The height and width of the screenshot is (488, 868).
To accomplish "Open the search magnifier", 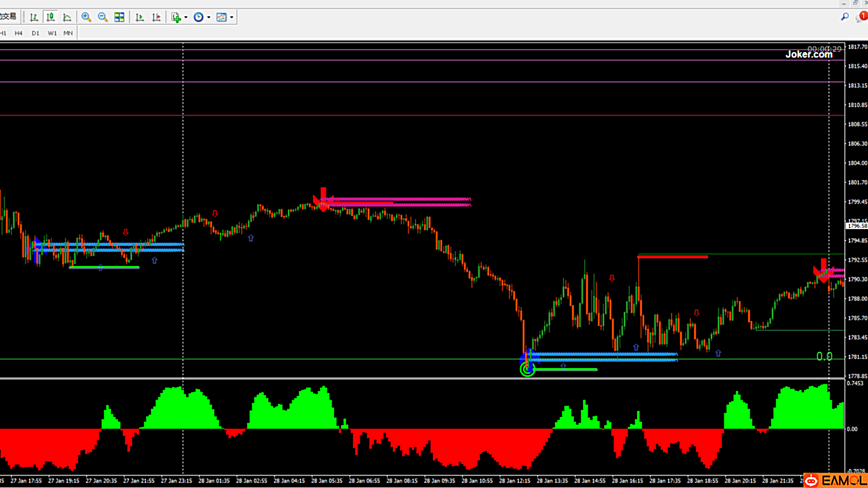I will point(845,17).
